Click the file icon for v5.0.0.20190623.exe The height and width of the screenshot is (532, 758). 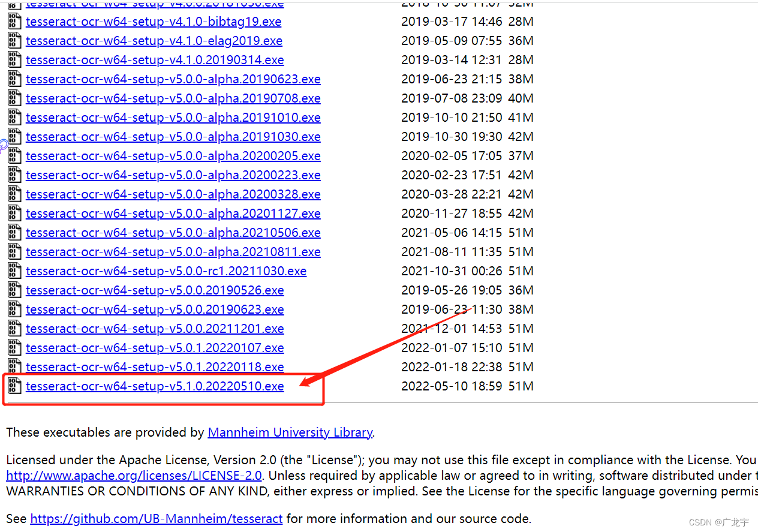14,309
